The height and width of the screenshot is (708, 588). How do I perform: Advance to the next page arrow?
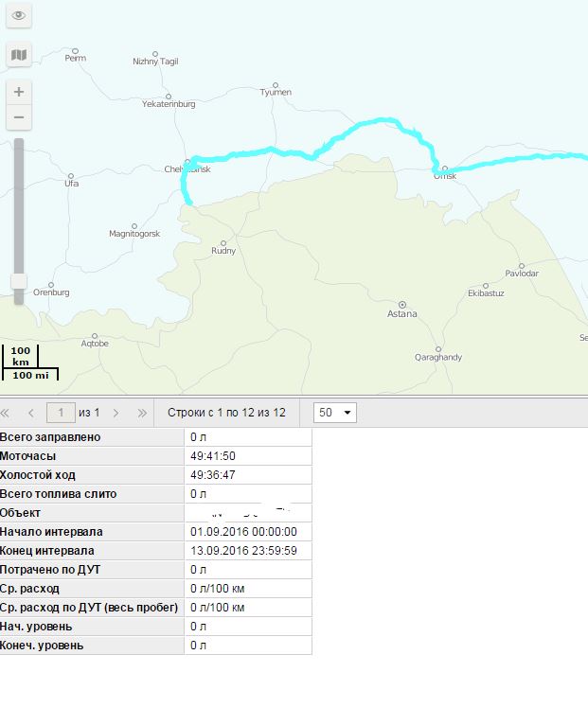point(116,413)
